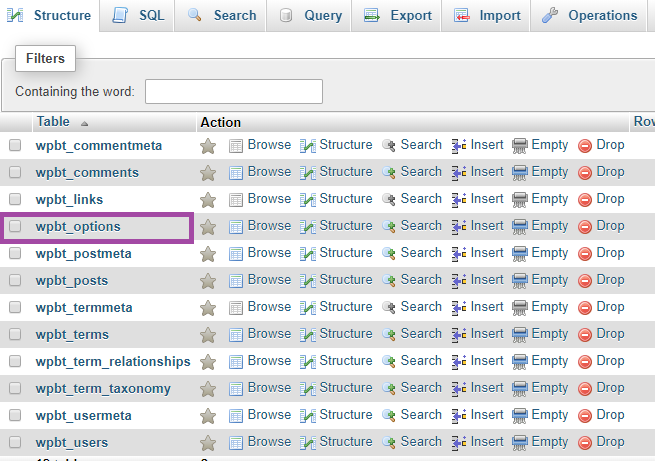Open the Operations tab

tap(589, 15)
